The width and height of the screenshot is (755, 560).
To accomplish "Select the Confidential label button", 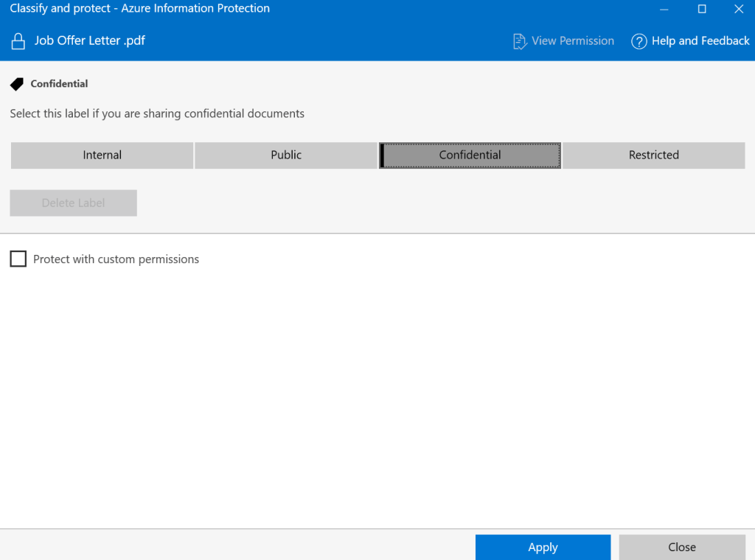I will pos(470,155).
